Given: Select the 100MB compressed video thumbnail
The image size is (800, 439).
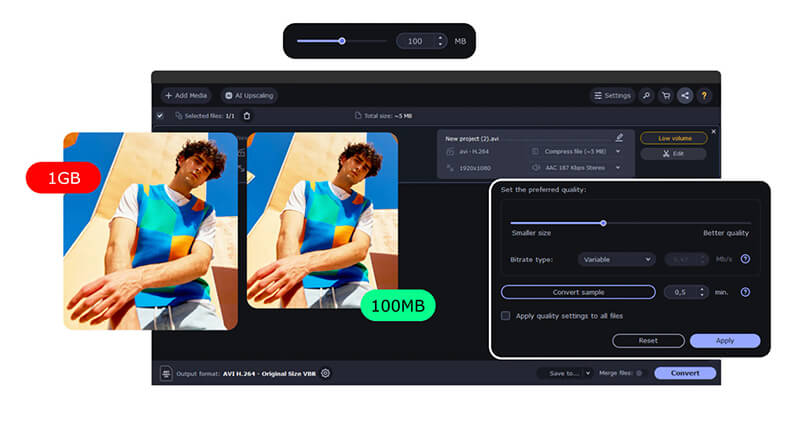Looking at the screenshot, I should tap(322, 221).
